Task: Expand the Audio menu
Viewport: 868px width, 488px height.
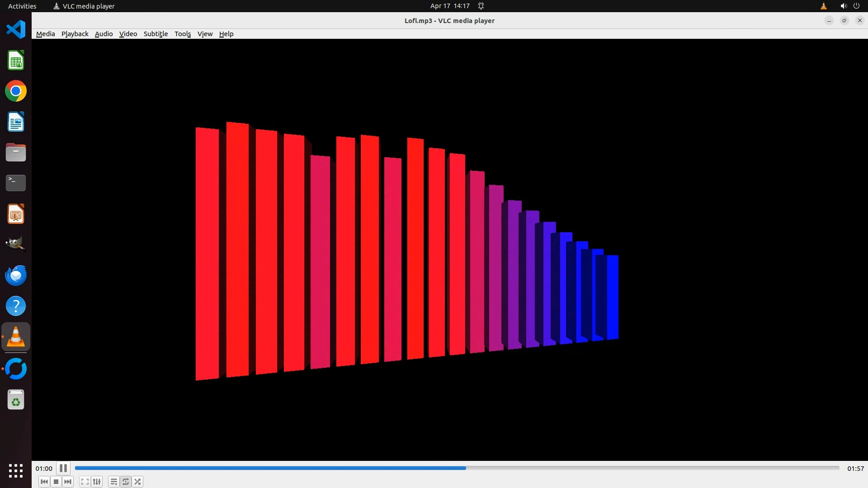Action: 104,34
